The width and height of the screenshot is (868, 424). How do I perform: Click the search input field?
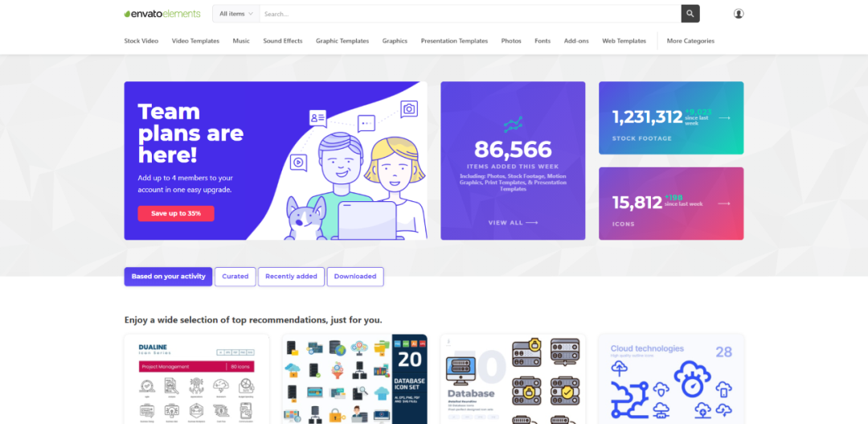coord(470,14)
